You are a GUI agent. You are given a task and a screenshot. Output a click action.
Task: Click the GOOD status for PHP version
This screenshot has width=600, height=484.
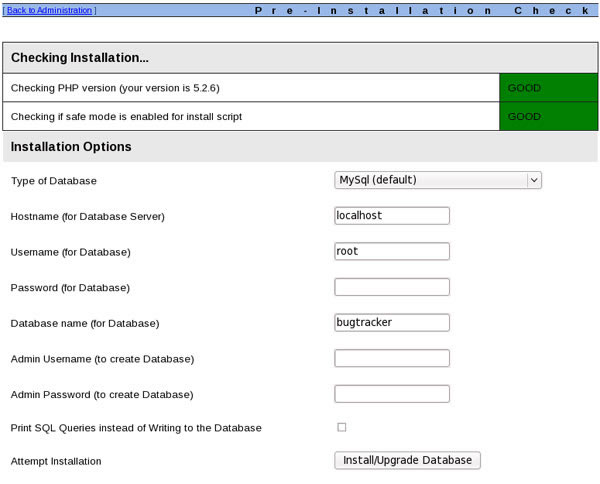[x=548, y=88]
